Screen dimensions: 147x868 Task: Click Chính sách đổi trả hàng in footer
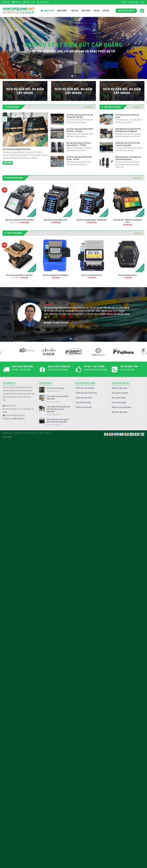(85, 388)
